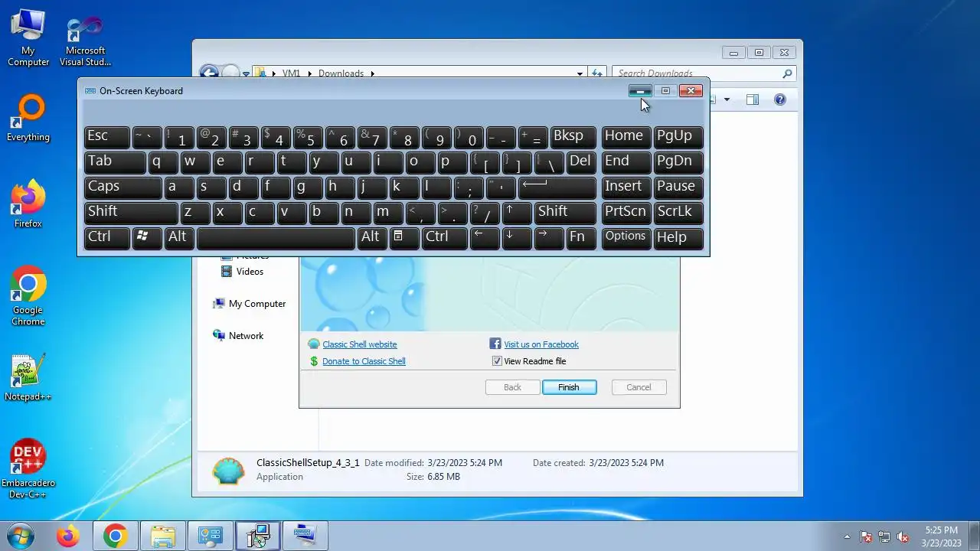
Task: Click the ClassicShellSetup application icon in details pane
Action: click(229, 470)
